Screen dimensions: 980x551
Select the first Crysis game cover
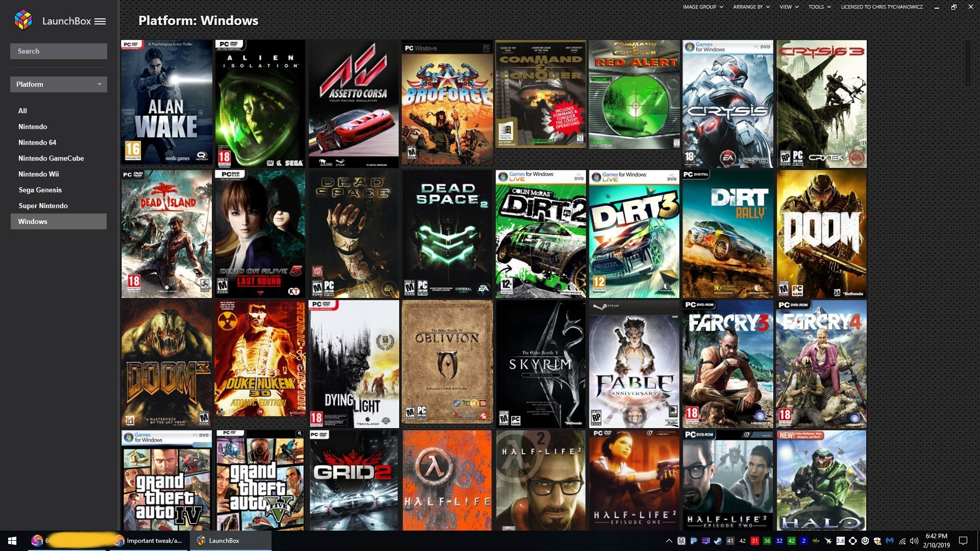(x=728, y=104)
